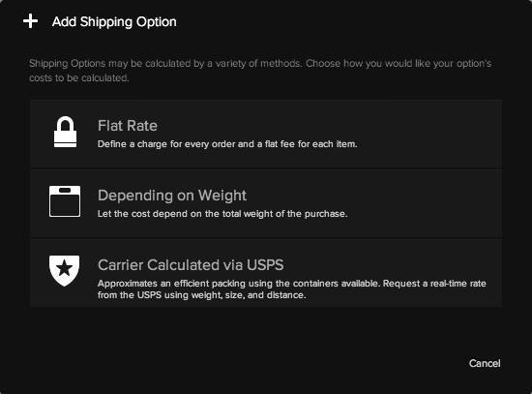Choose the Depending on Weight heading

tap(172, 196)
